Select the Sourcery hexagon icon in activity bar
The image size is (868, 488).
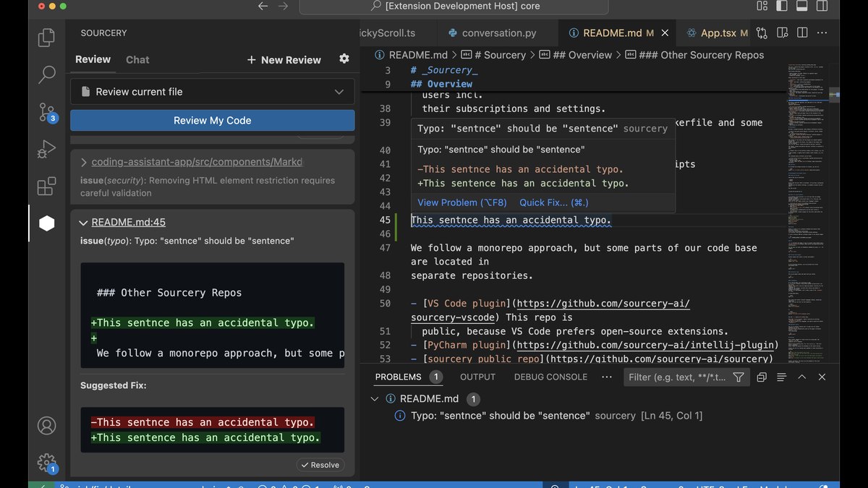(47, 223)
